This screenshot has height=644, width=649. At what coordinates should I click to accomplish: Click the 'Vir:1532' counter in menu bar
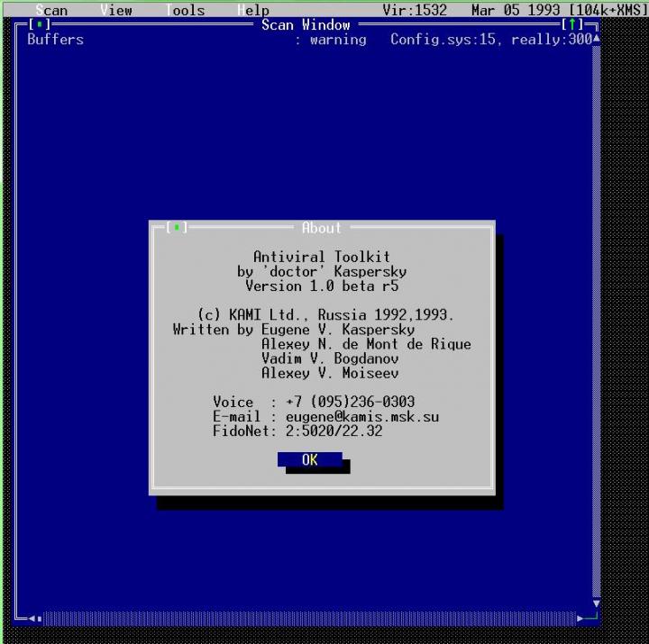tap(415, 10)
